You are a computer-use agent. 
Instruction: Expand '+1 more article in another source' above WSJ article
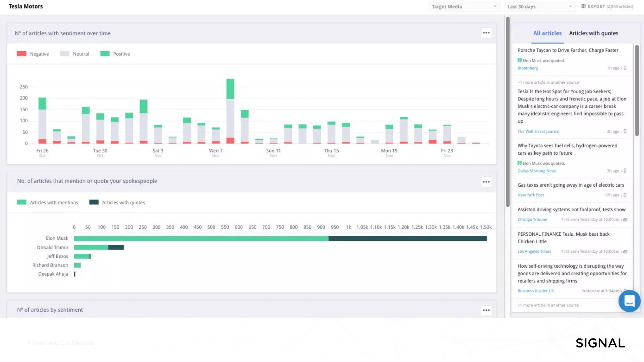pos(548,82)
